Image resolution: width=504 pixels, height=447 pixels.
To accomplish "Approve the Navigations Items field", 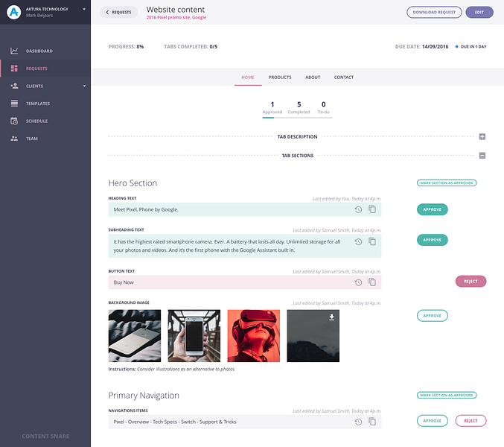I will click(432, 421).
